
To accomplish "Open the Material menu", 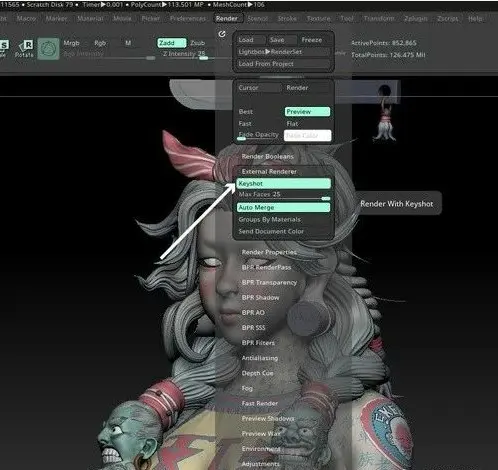I will pos(90,19).
